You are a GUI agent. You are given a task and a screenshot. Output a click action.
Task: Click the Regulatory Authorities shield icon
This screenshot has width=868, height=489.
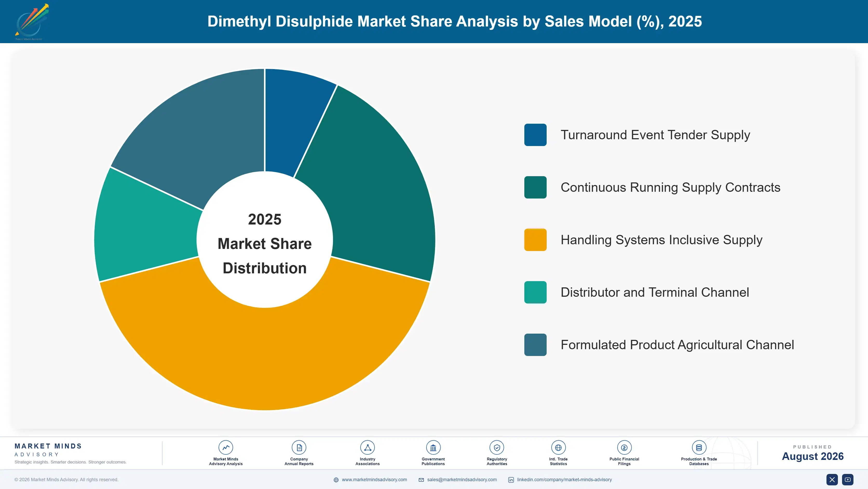click(x=497, y=447)
